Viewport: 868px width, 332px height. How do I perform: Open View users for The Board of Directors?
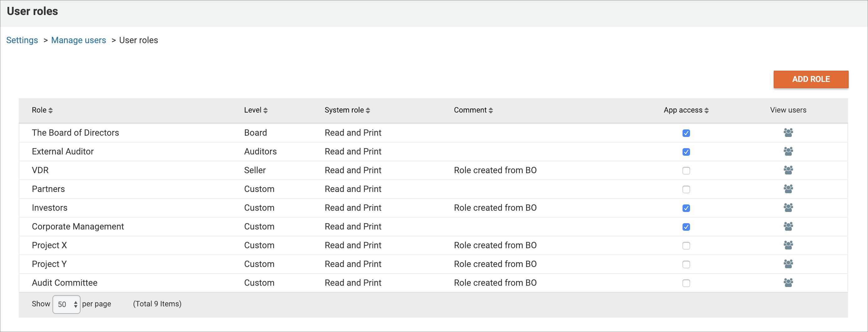pyautogui.click(x=788, y=133)
